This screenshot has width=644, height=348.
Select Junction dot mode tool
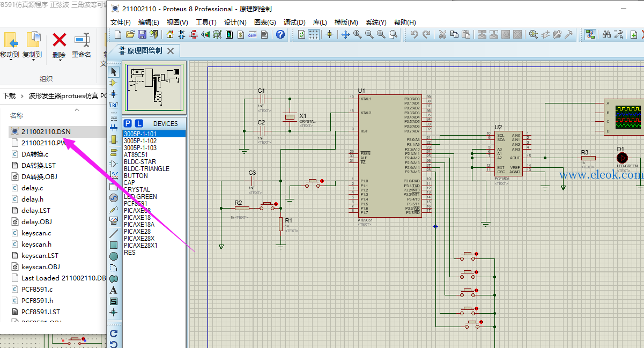tap(114, 94)
